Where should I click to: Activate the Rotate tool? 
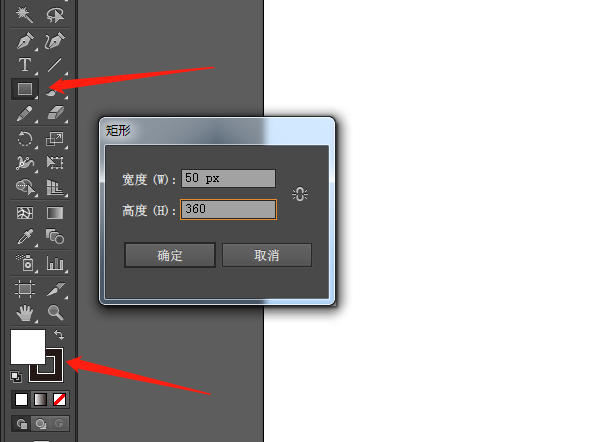coord(25,139)
